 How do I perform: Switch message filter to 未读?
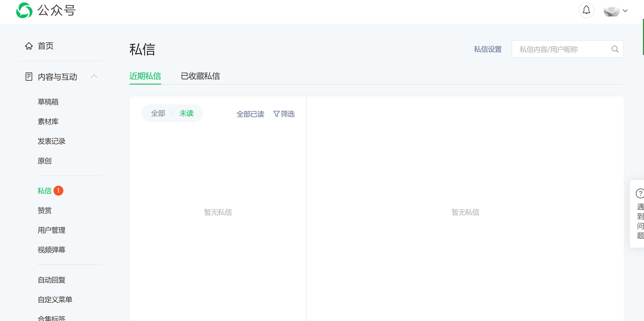[x=186, y=113]
